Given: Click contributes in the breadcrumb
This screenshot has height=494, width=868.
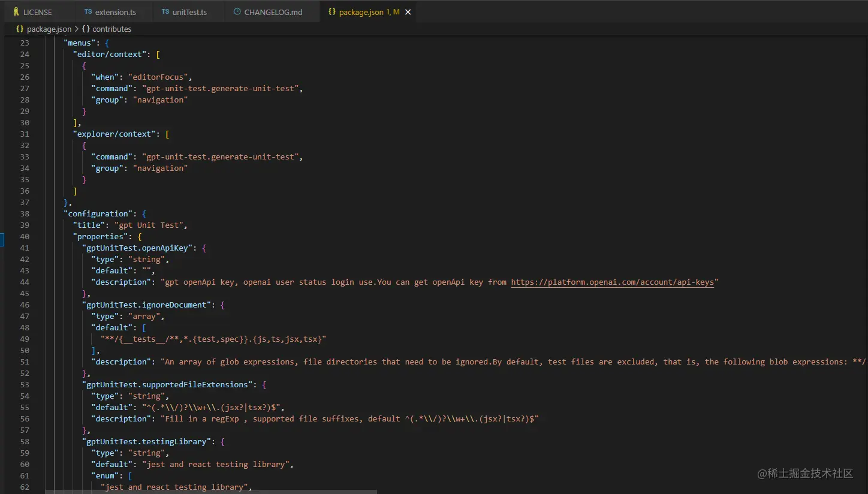Looking at the screenshot, I should 111,29.
